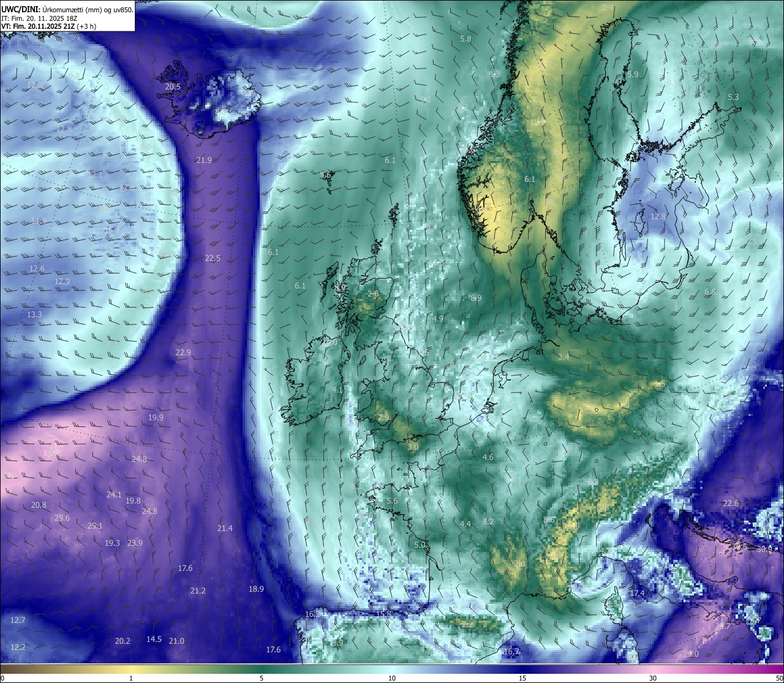Select the 5.6 value over Brittany
784x683 pixels.
point(392,500)
